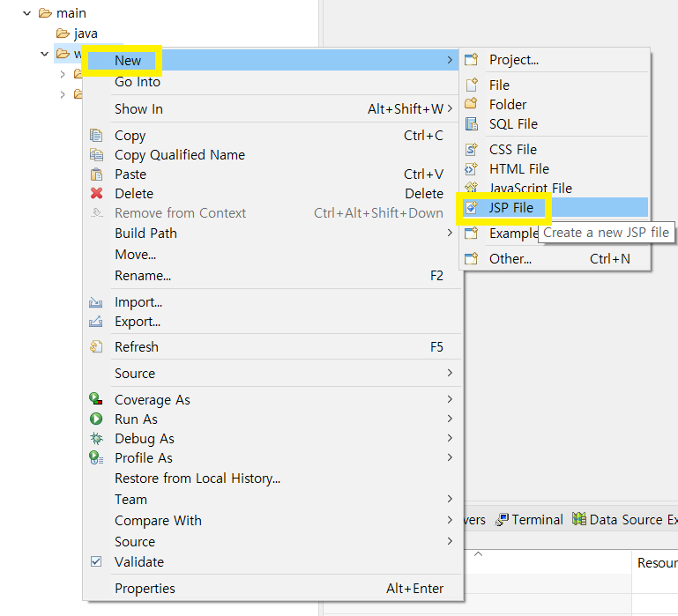This screenshot has height=616, width=678.
Task: Open the Build Path submenu arrow
Action: coord(450,233)
